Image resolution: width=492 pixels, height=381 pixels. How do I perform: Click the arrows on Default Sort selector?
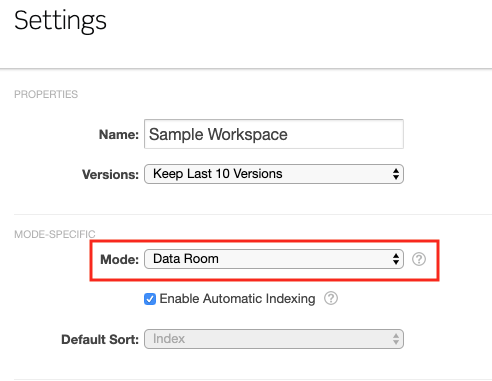click(396, 339)
